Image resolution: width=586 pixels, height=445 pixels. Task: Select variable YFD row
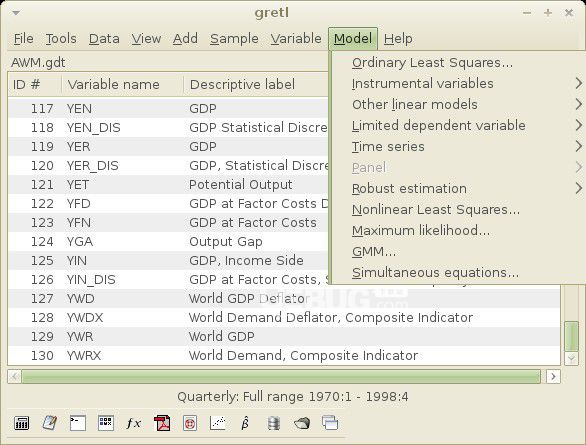pos(168,204)
